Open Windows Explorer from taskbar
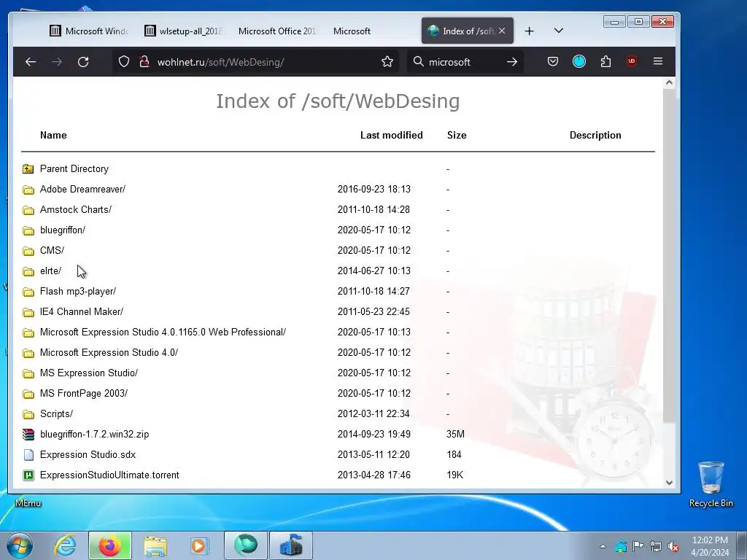 [x=155, y=545]
